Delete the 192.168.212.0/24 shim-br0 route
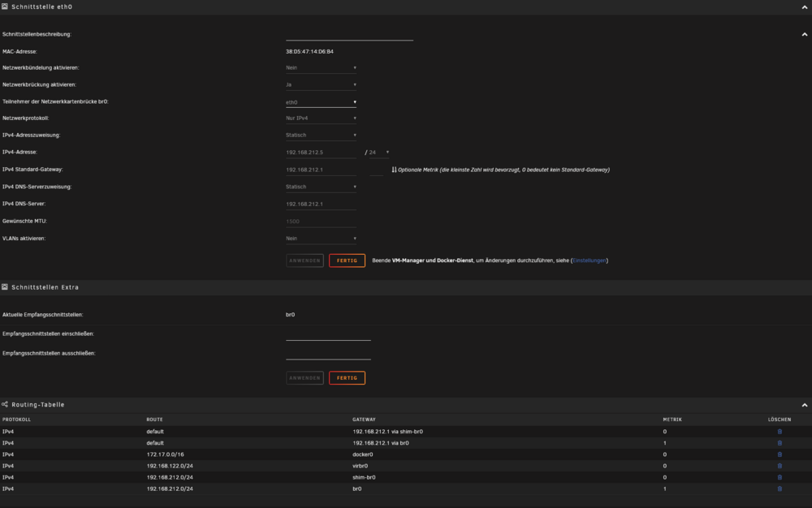 click(x=780, y=477)
